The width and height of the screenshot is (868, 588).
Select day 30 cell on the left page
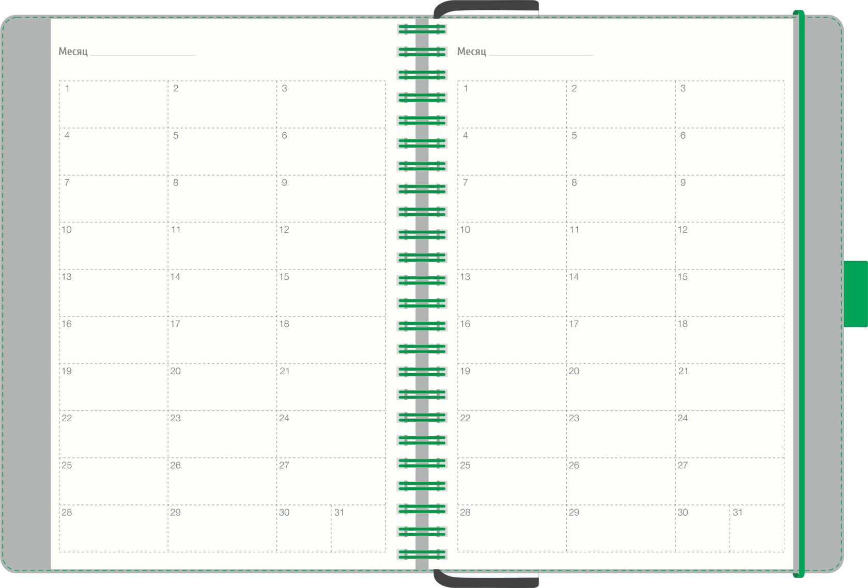click(x=304, y=529)
